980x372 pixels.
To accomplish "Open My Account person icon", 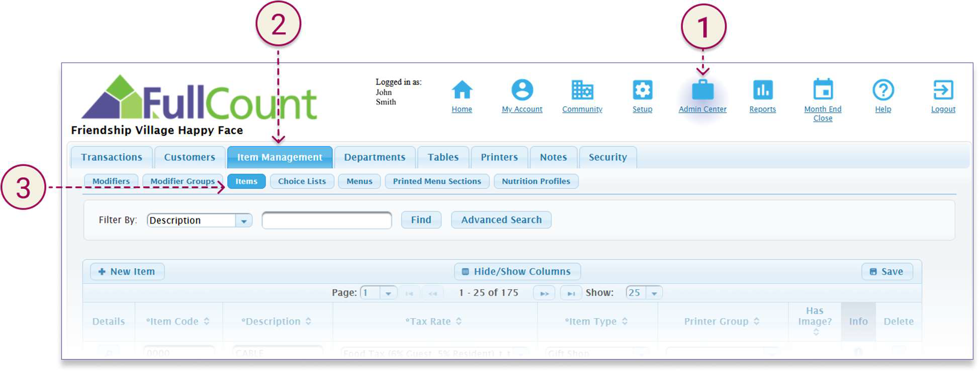I will point(522,91).
